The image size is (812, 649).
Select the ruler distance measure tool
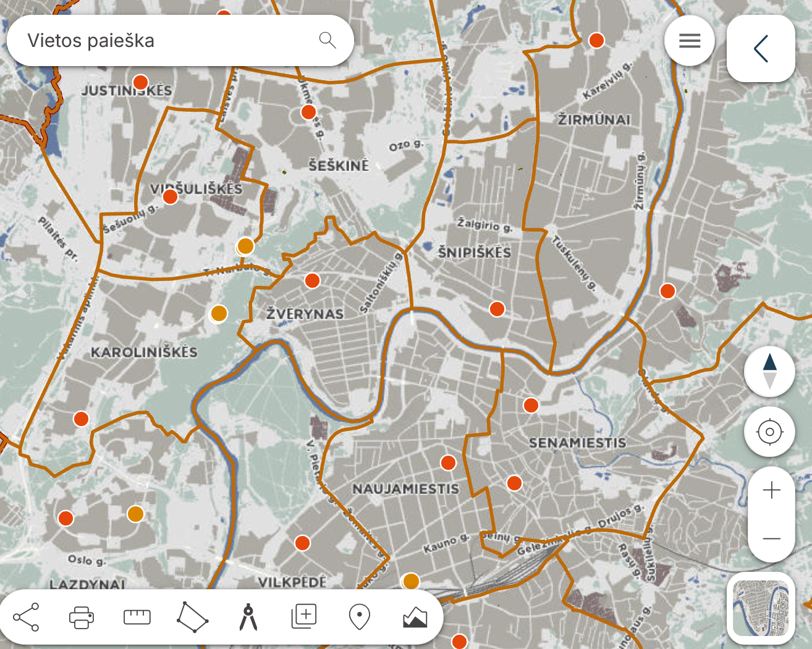137,617
